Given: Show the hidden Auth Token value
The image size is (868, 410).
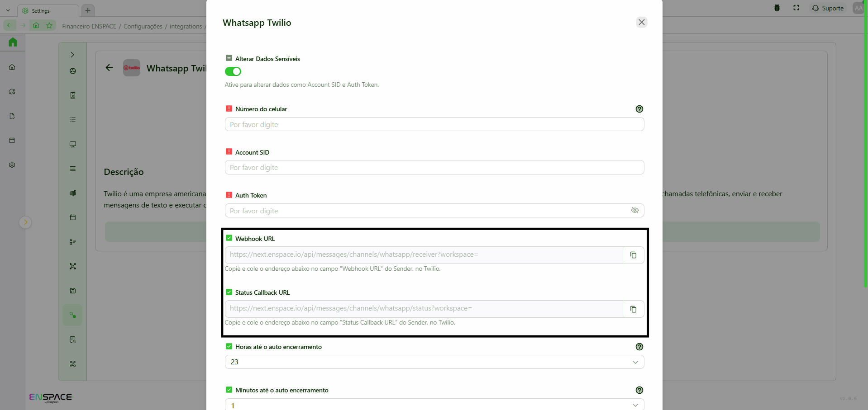Looking at the screenshot, I should tap(634, 211).
